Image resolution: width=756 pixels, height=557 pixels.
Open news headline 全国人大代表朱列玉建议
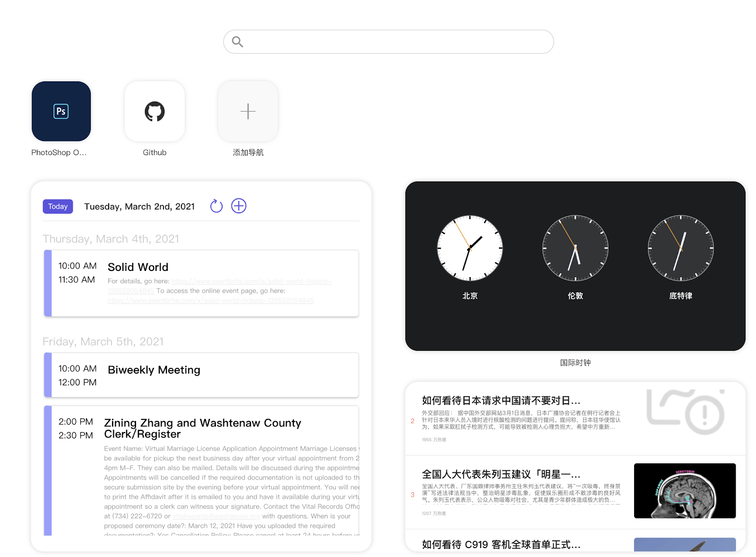click(501, 474)
